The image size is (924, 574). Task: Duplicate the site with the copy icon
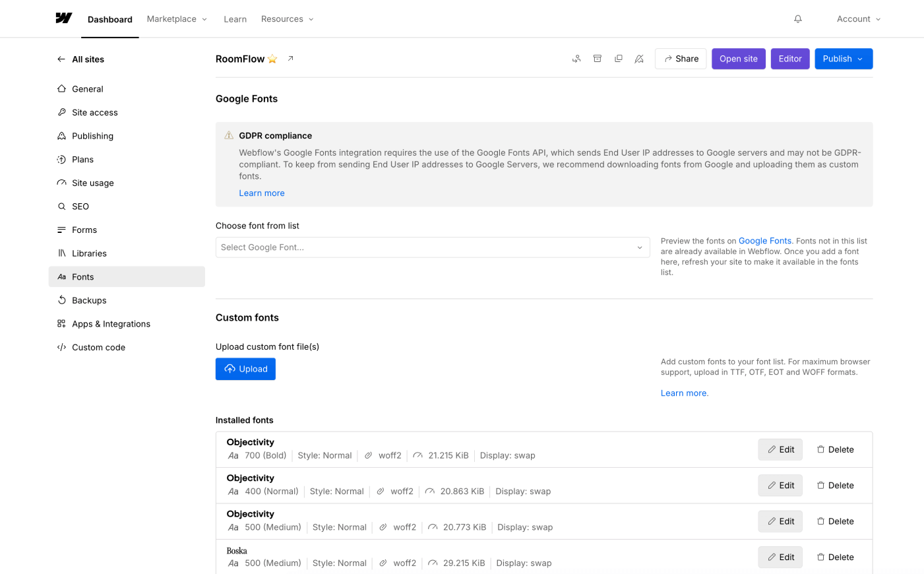click(x=618, y=58)
